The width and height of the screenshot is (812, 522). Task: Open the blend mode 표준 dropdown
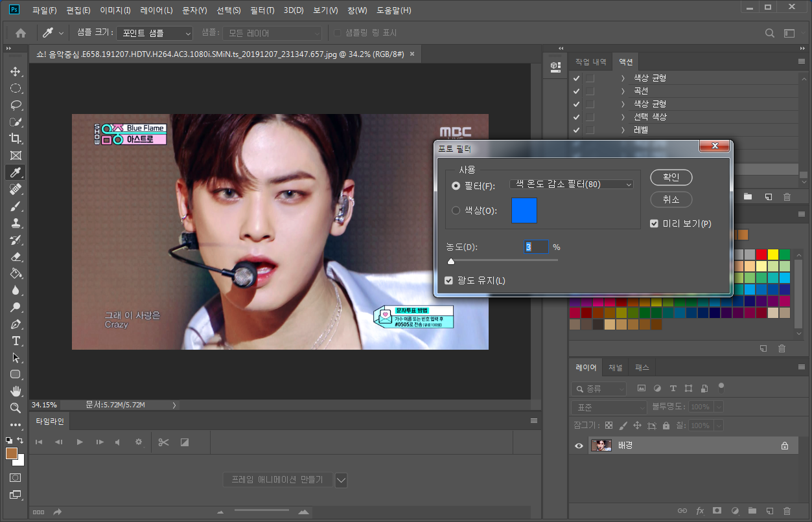click(610, 407)
